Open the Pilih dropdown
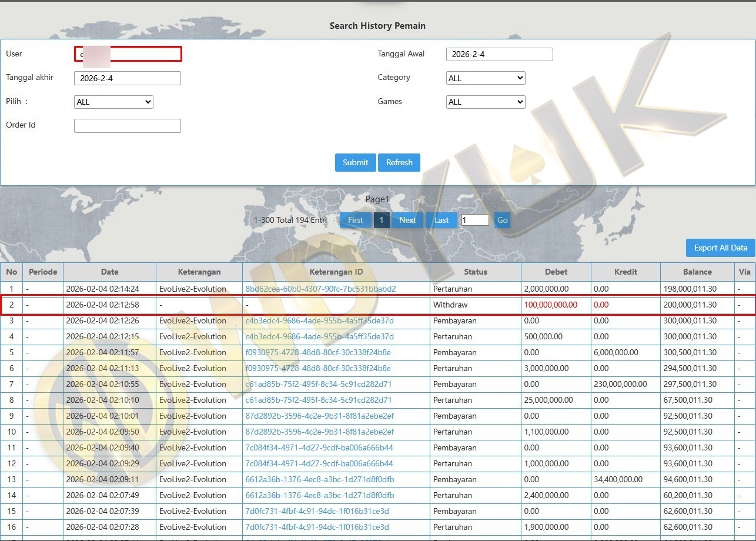 pyautogui.click(x=113, y=102)
